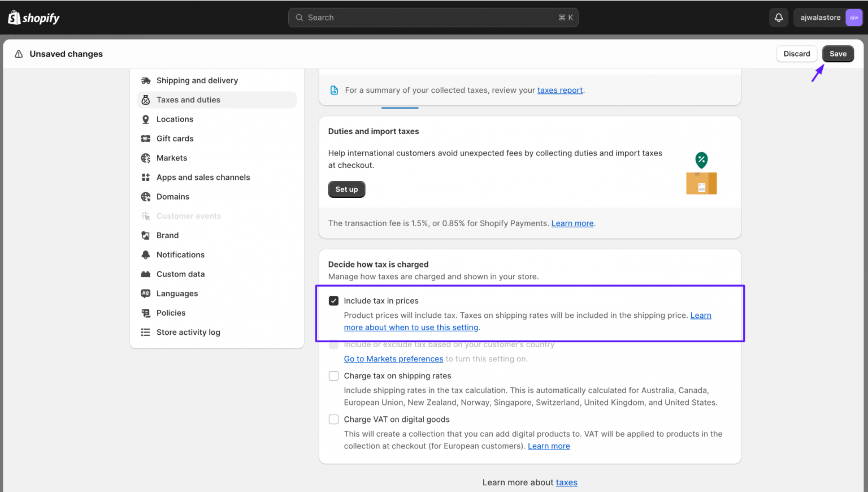Viewport: 868px width, 492px height.
Task: Open Custom data settings
Action: [180, 274]
